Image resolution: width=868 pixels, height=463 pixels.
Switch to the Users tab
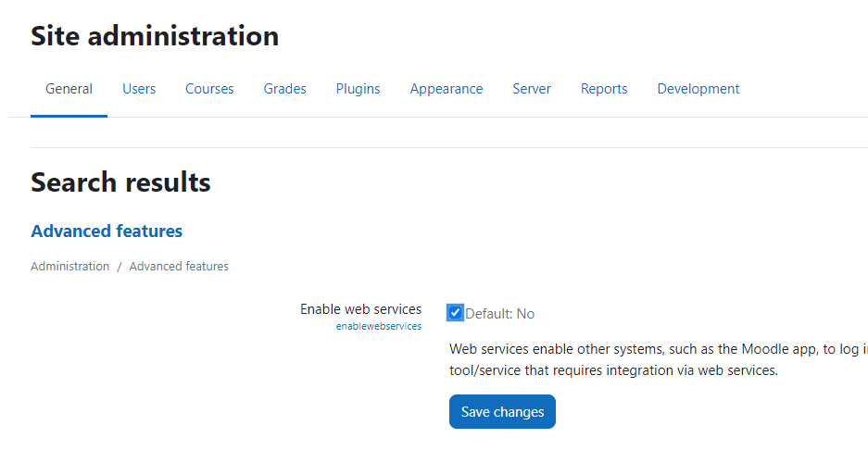(139, 89)
